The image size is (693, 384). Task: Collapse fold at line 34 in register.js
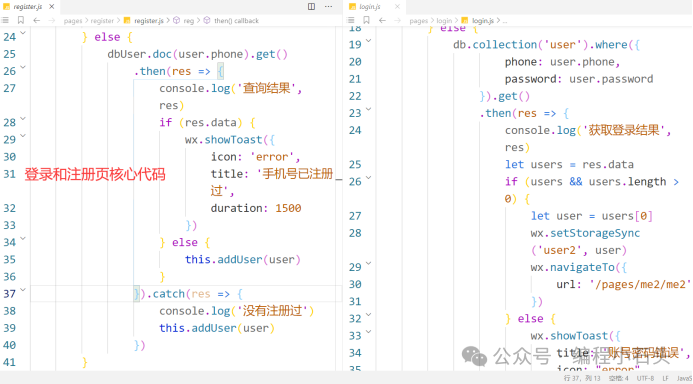coord(23,239)
